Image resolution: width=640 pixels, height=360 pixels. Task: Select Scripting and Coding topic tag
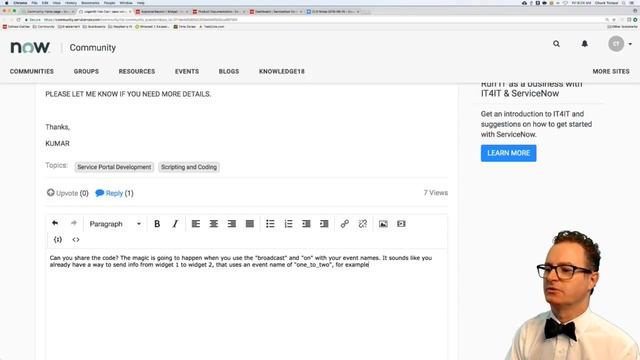point(189,167)
